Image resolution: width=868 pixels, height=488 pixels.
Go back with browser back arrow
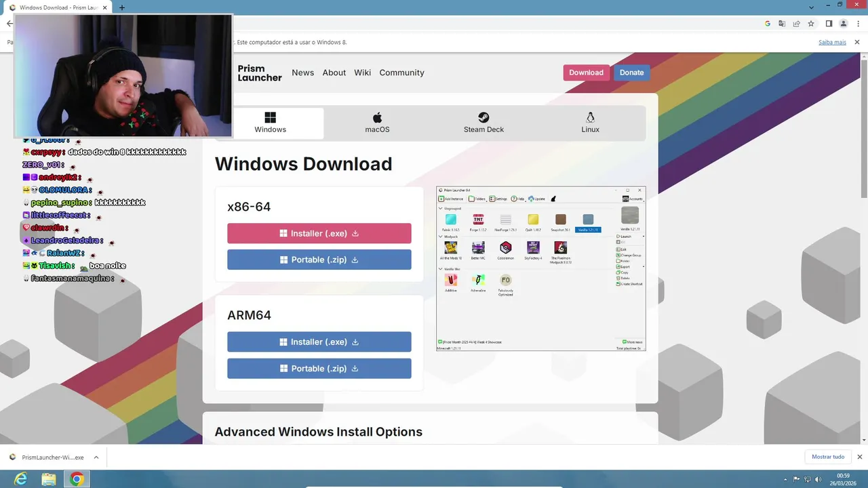[9, 23]
